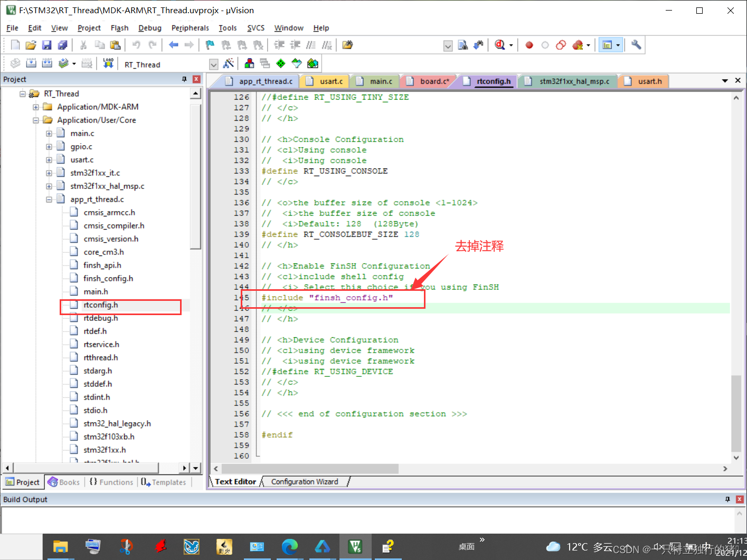Image resolution: width=747 pixels, height=560 pixels.
Task: Close the Project panel
Action: [196, 79]
